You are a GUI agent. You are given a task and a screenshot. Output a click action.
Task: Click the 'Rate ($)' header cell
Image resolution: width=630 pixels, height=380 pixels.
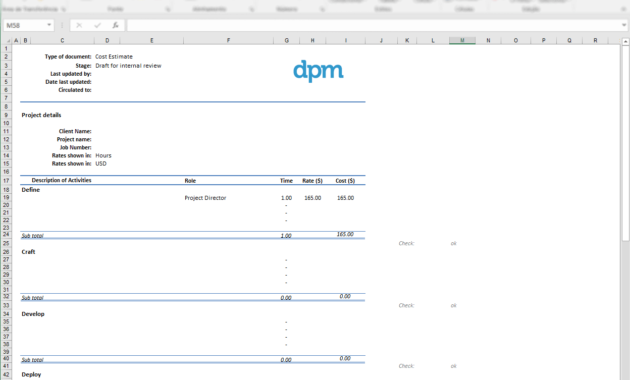point(313,181)
